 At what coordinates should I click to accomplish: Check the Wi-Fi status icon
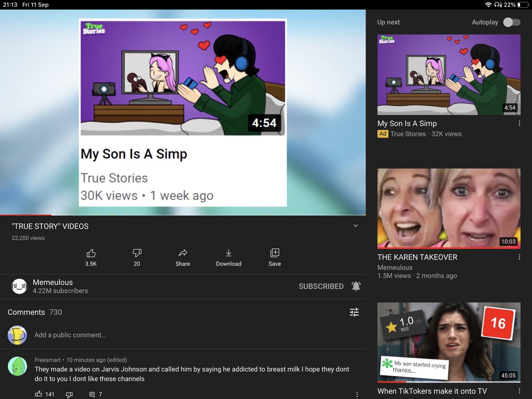click(489, 4)
